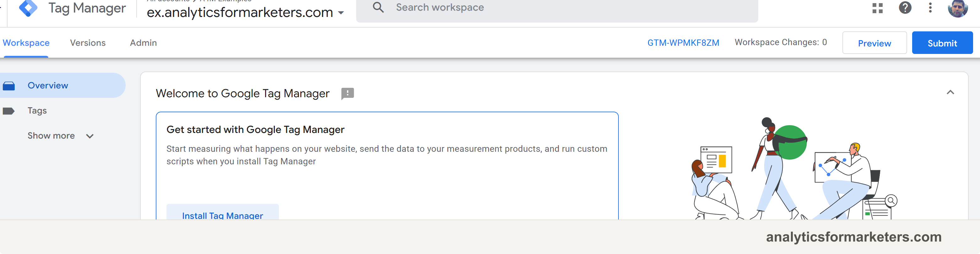Open the ex.analyticsformarketers.com container dropdown
The height and width of the screenshot is (254, 980).
pos(245,13)
